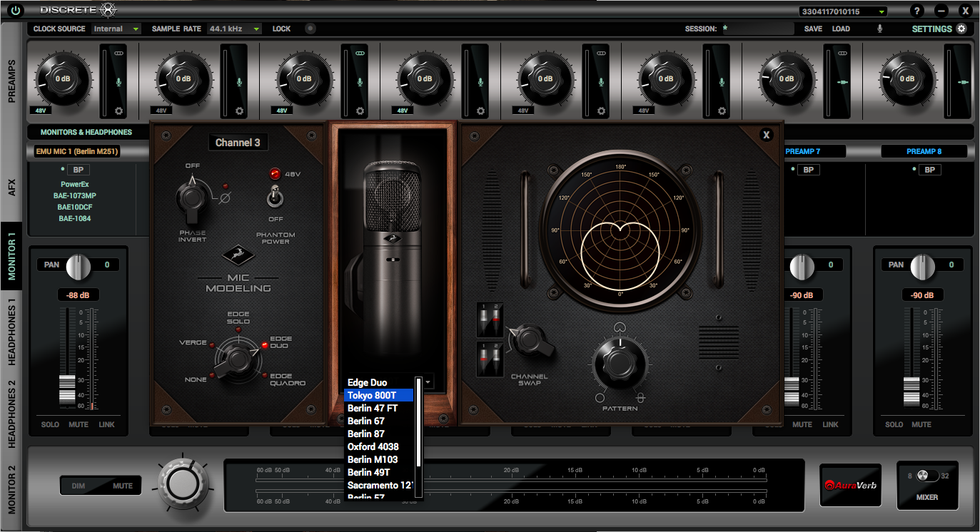
Task: Open preamp 3 gear settings
Action: tap(360, 111)
